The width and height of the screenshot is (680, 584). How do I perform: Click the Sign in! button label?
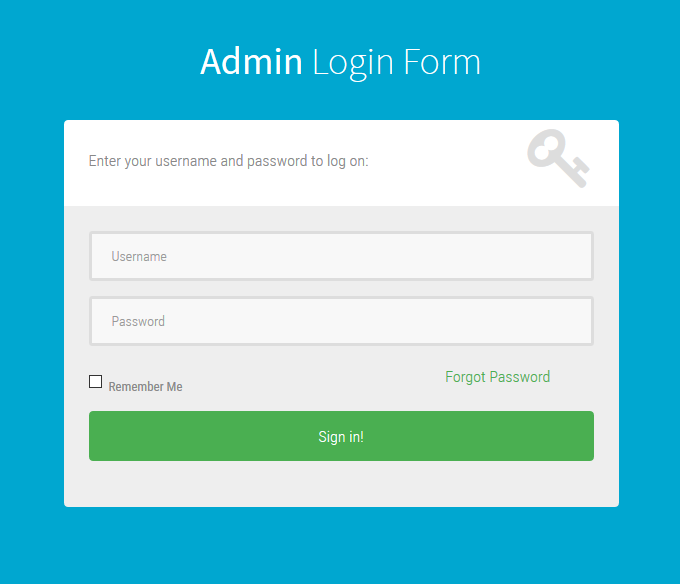pyautogui.click(x=341, y=437)
